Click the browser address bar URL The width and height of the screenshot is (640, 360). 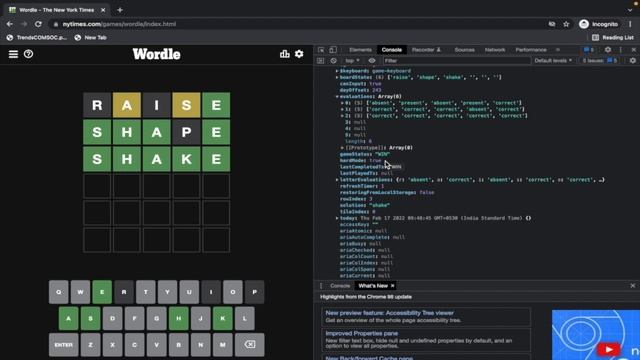tap(119, 24)
